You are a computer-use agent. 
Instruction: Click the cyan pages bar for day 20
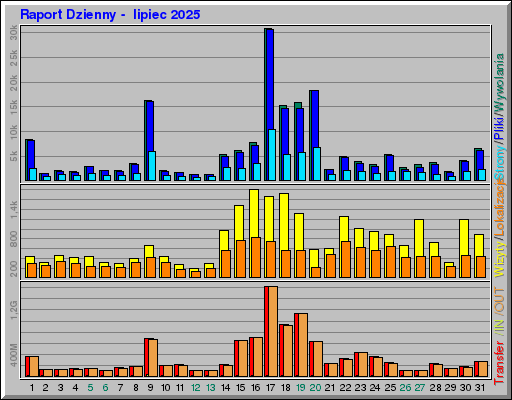click(317, 164)
